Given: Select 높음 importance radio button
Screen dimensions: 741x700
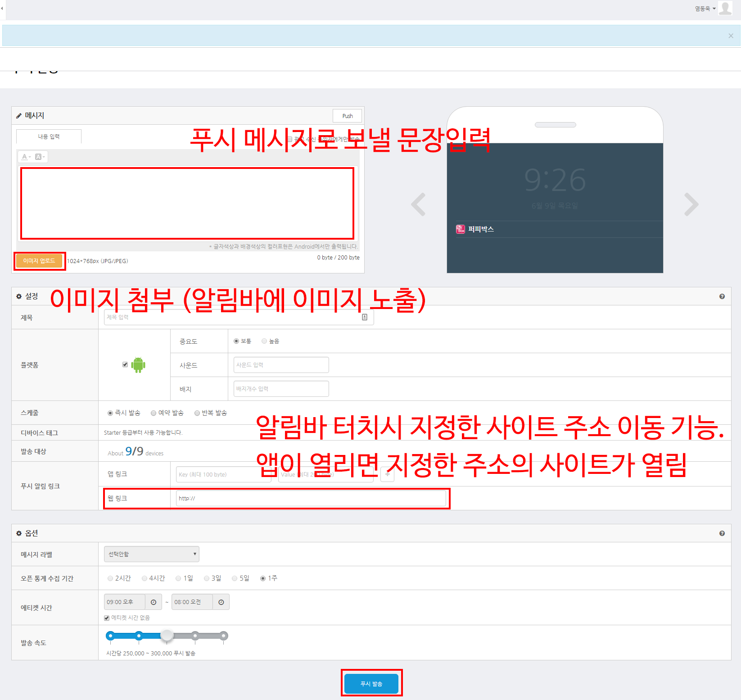Looking at the screenshot, I should [x=264, y=341].
